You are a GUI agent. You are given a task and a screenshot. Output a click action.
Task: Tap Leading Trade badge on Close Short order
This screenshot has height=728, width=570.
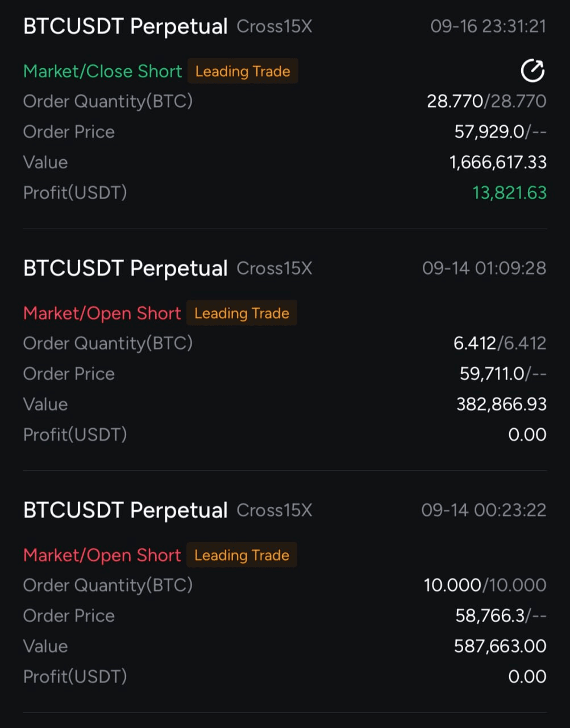click(x=243, y=71)
